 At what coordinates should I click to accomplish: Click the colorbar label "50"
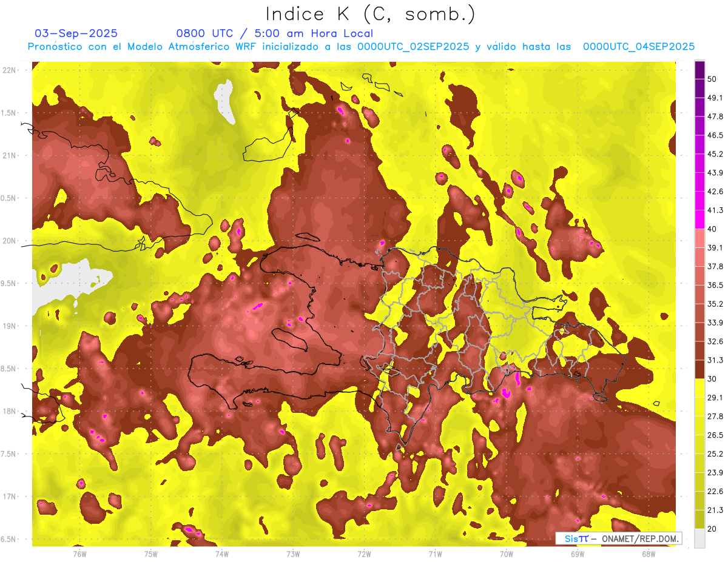pos(712,79)
